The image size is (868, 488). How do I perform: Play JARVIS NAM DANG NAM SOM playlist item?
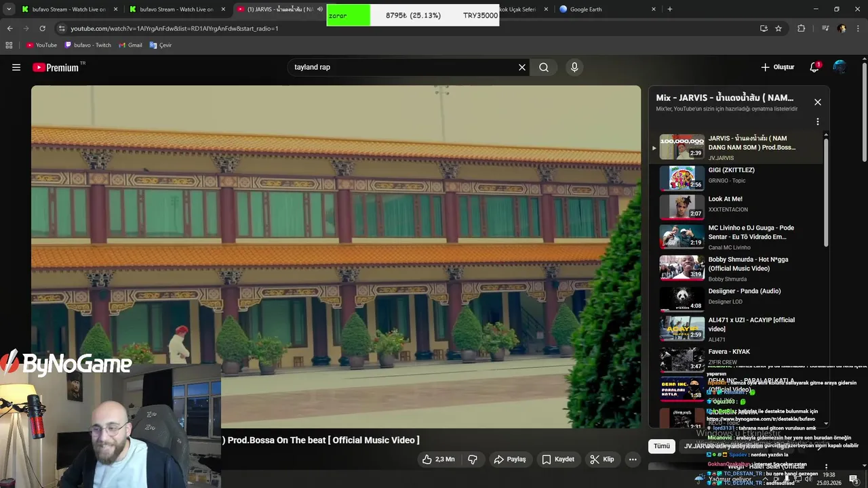(737, 147)
